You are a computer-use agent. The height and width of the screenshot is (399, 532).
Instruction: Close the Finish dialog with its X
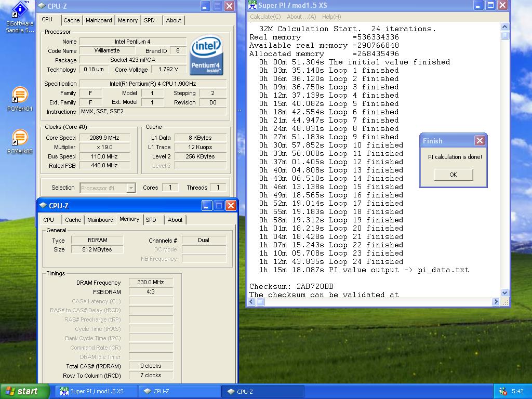tap(480, 140)
